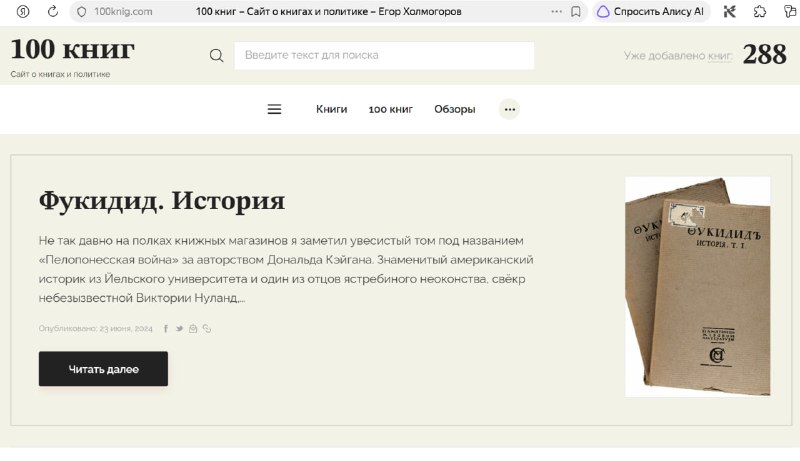
Task: Click the screenshot tool icon in toolbar
Action: (730, 12)
